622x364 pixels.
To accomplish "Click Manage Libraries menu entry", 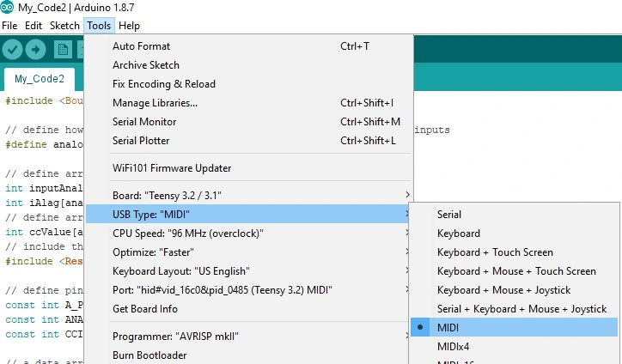I will tap(155, 103).
